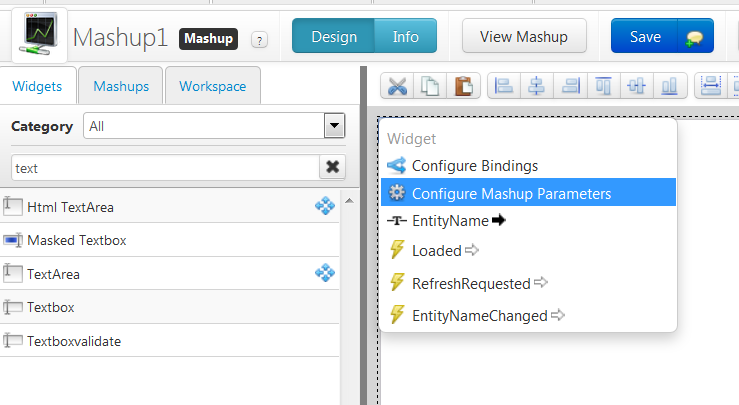739x405 pixels.
Task: Select Masked Textbox in widget list
Action: [170, 240]
